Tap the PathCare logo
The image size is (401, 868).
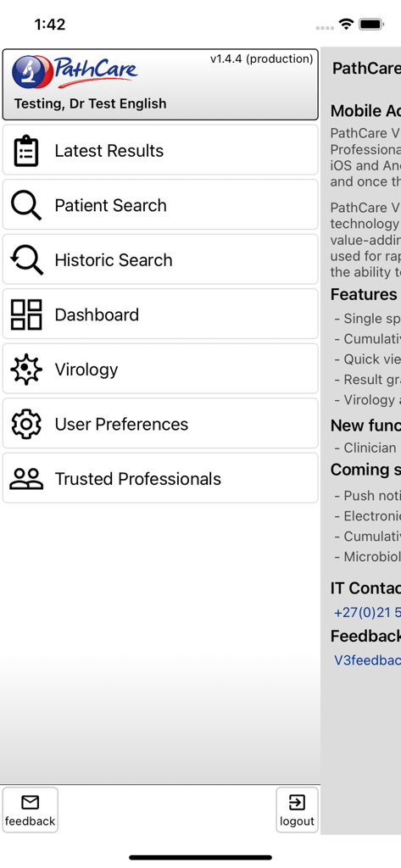[75, 72]
